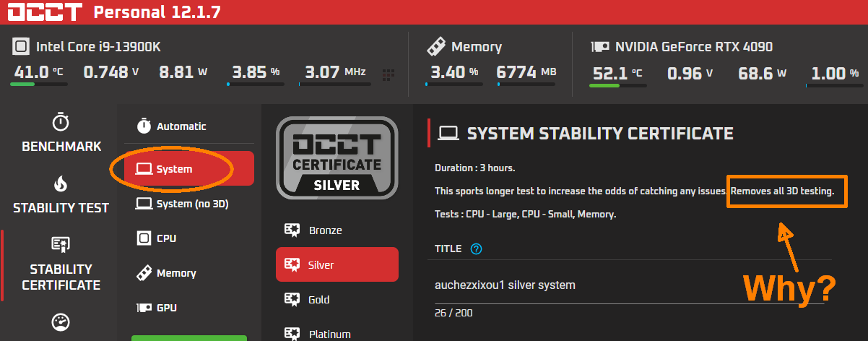The image size is (868, 341).
Task: Click the laptop icon in System Stability heading
Action: [x=449, y=134]
